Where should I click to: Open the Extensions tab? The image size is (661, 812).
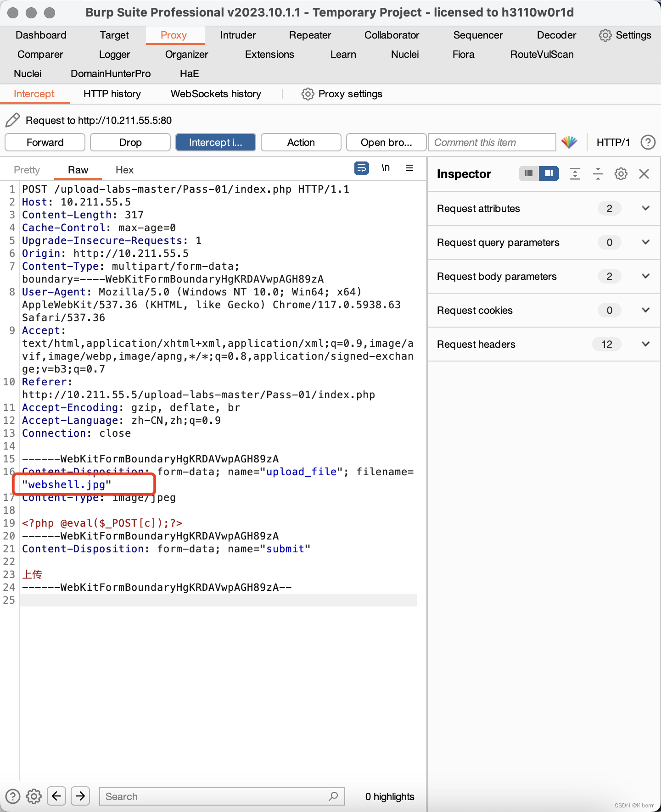[269, 55]
